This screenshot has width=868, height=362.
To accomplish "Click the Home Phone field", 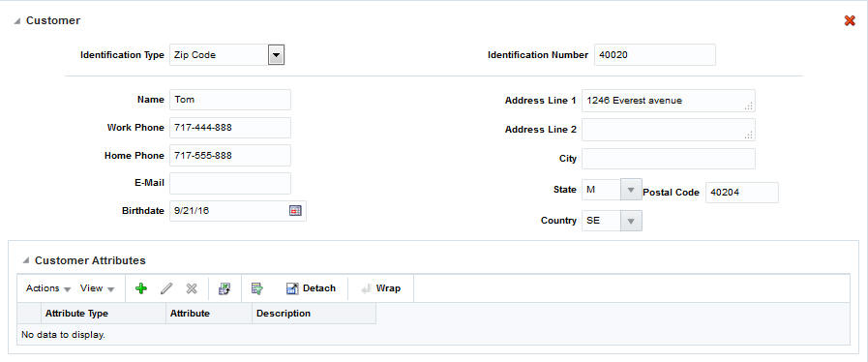I will pos(229,156).
